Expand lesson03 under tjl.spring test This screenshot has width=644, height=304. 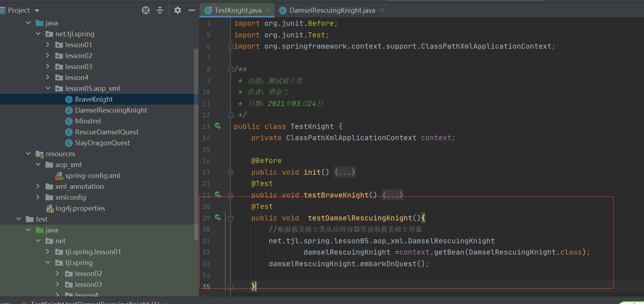point(57,284)
